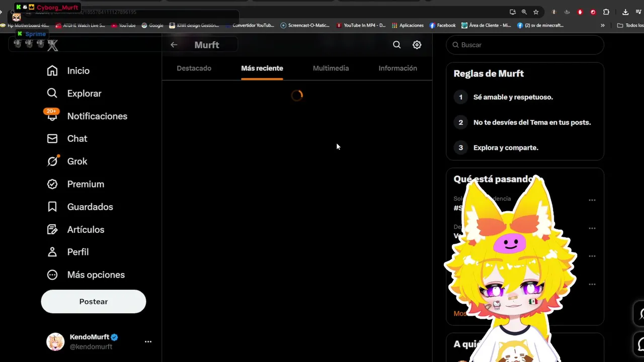This screenshot has height=362, width=644.
Task: Switch to Destacado tab
Action: tap(194, 68)
